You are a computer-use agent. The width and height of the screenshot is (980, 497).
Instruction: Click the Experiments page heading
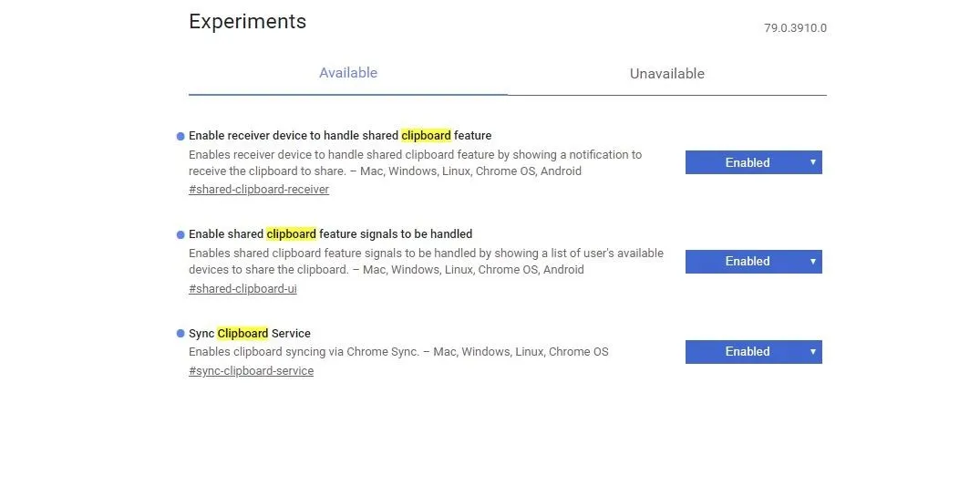coord(247,21)
